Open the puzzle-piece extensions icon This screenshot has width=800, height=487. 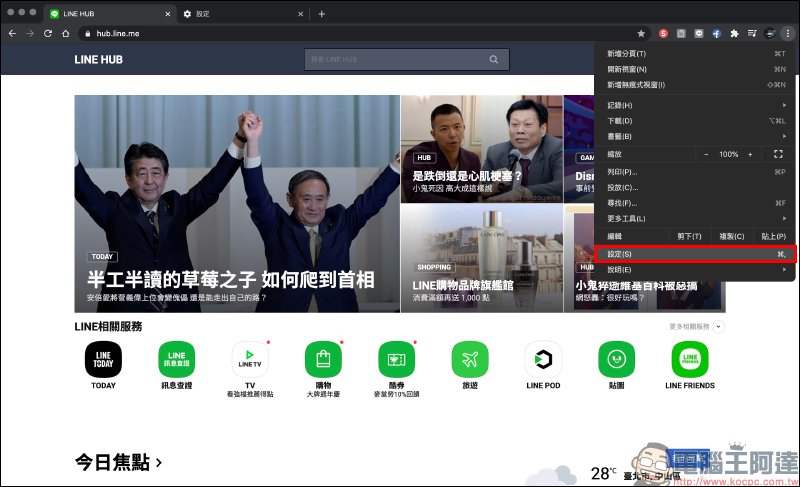(x=734, y=34)
